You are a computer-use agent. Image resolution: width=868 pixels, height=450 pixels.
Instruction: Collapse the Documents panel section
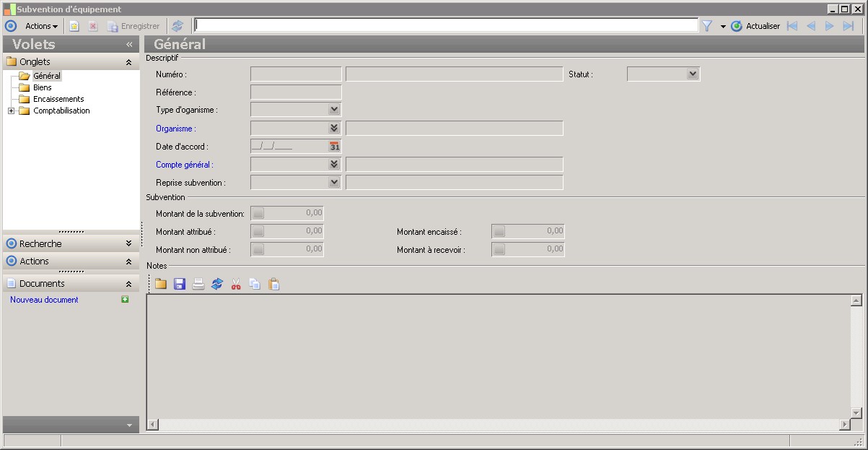click(128, 284)
